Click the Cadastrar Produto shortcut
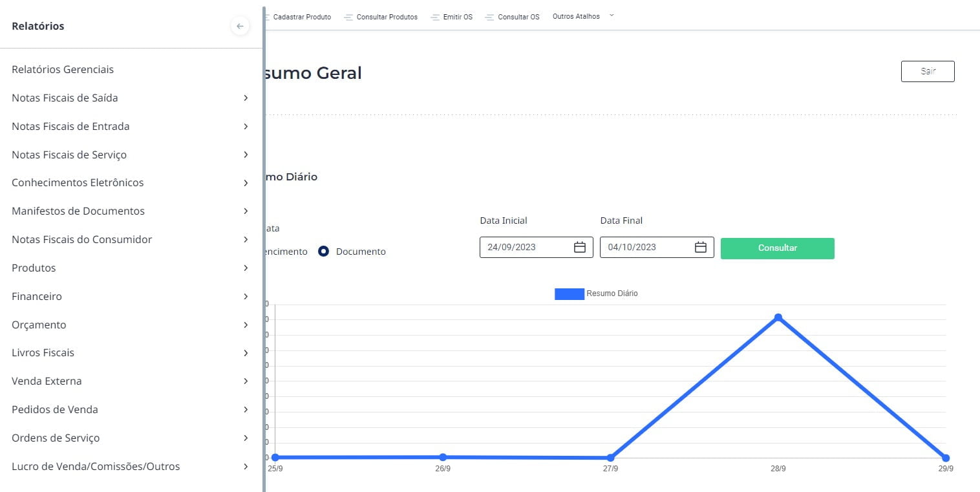This screenshot has height=492, width=980. (x=301, y=17)
